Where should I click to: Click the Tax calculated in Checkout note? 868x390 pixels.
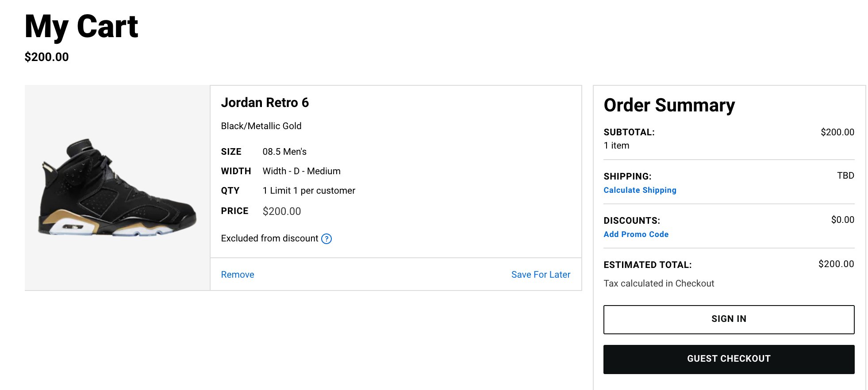tap(659, 283)
